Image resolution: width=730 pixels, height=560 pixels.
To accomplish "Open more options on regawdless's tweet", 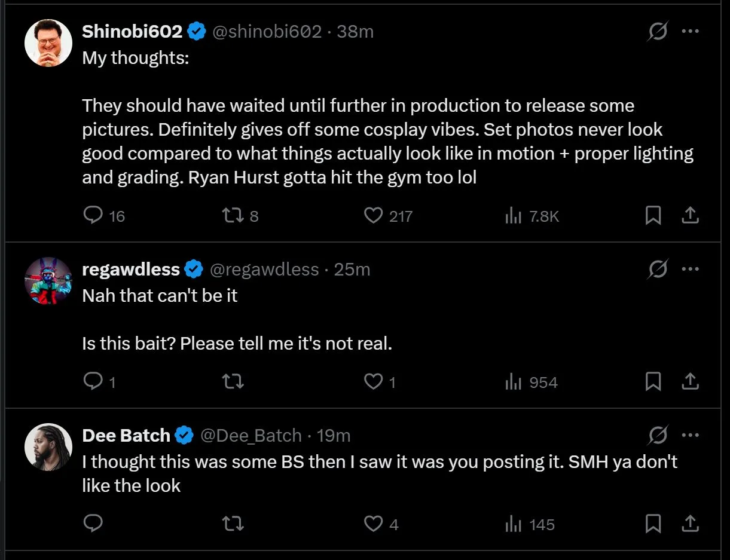I will 691,270.
